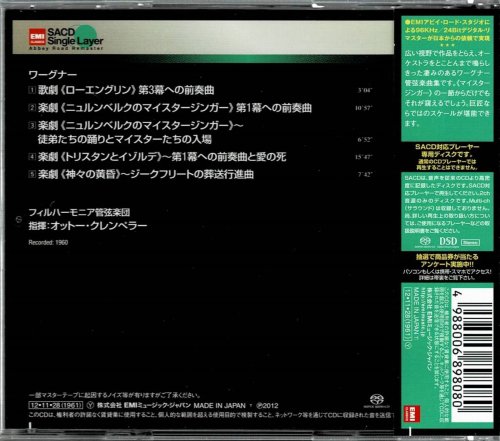This screenshot has height=441, width=500.
Task: Click the red EMI logo on the obi strip
Action: tap(412, 414)
